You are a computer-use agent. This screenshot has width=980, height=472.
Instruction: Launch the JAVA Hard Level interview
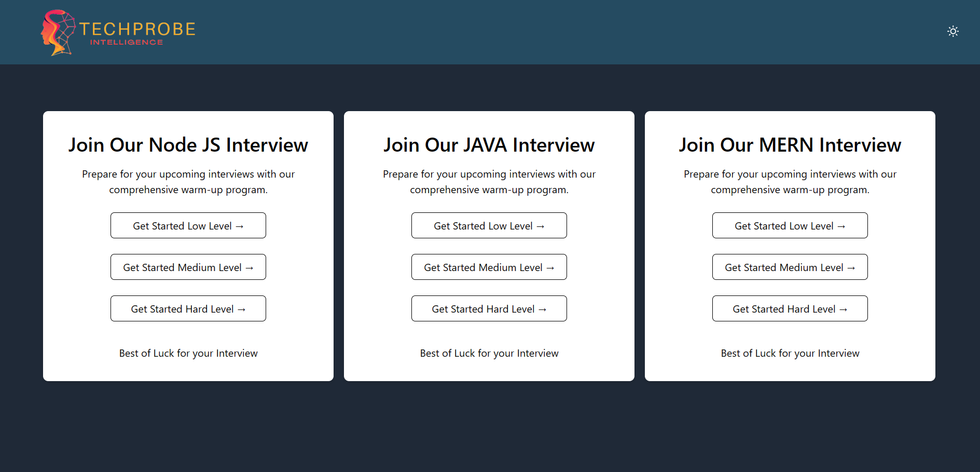489,309
